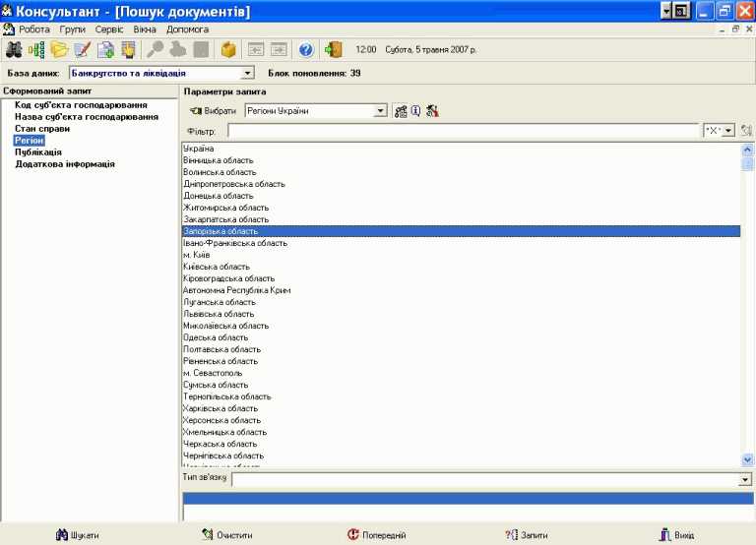The image size is (756, 545).
Task: Open the Групи menu
Action: [x=73, y=30]
